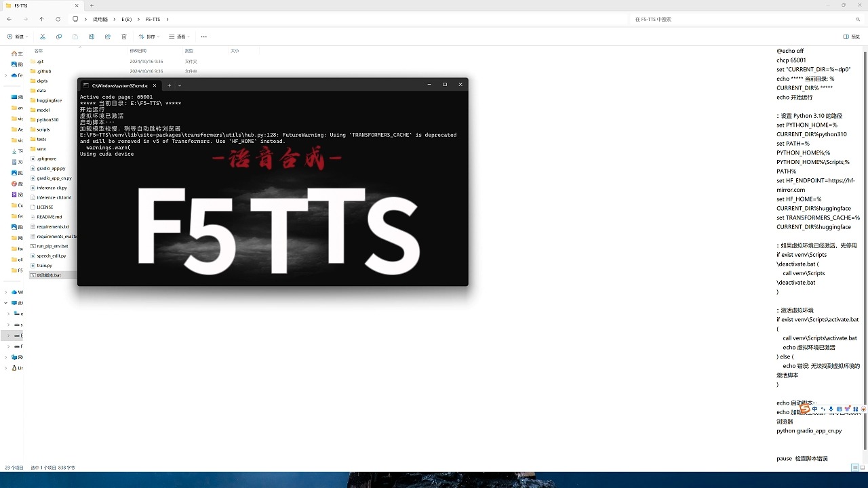The image size is (868, 488).
Task: Switch to large icons view in status bar
Action: [x=863, y=468]
